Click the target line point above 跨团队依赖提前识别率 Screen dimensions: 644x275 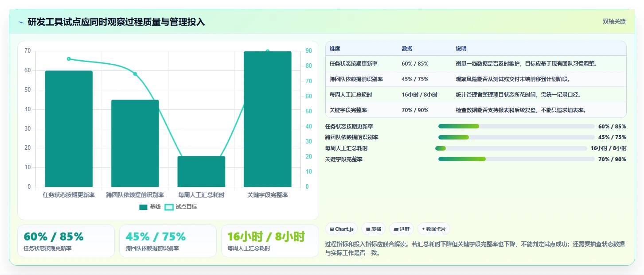(135, 74)
